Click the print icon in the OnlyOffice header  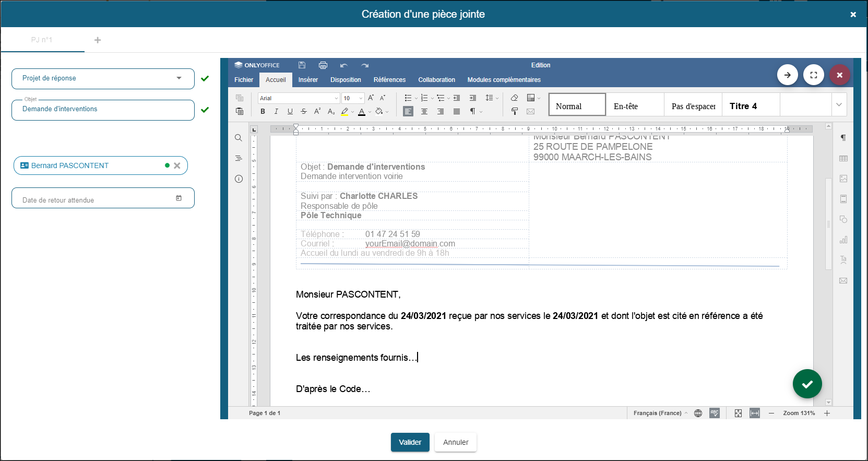(x=323, y=65)
